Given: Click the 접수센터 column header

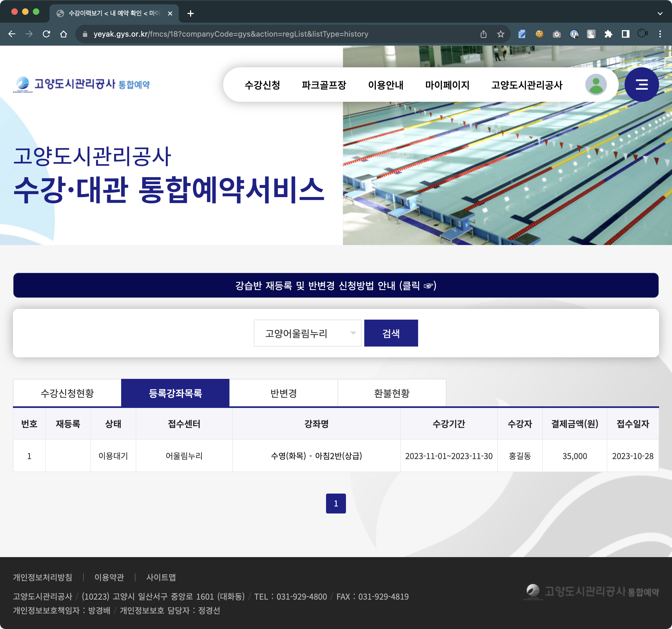Looking at the screenshot, I should tap(184, 424).
